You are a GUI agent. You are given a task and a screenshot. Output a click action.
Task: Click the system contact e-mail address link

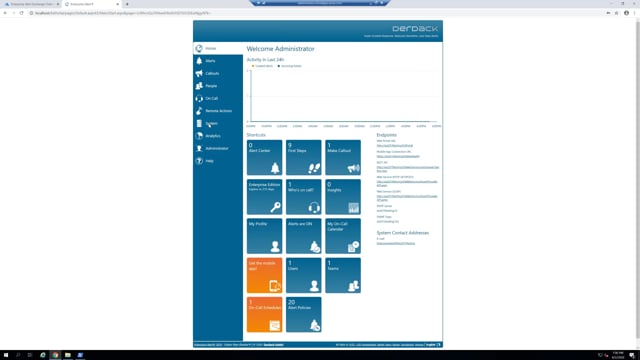click(x=396, y=243)
